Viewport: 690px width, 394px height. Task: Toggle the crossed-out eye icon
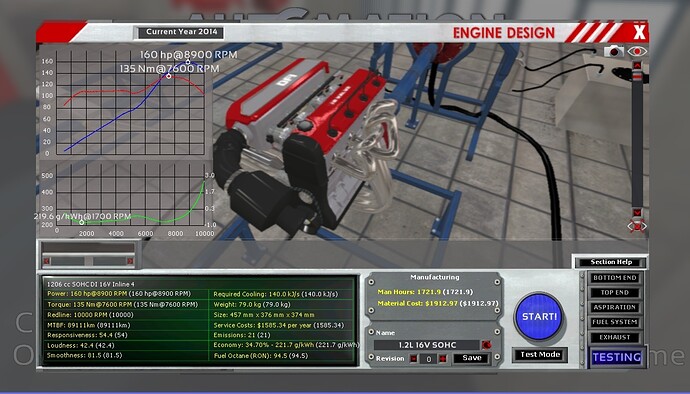[x=637, y=226]
